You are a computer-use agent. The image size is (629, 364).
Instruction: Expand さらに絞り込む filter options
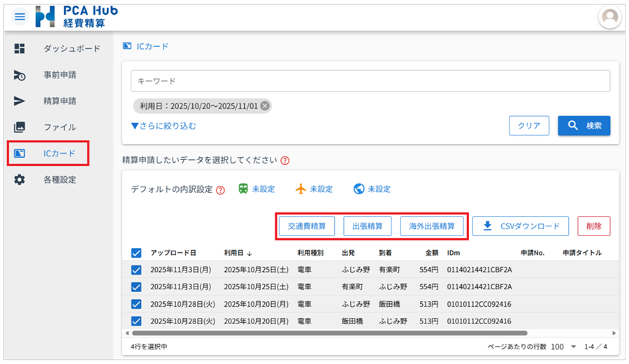(x=164, y=126)
